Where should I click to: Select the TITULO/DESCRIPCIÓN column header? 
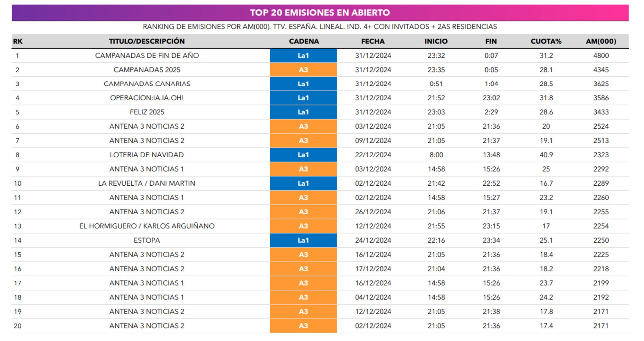click(147, 41)
